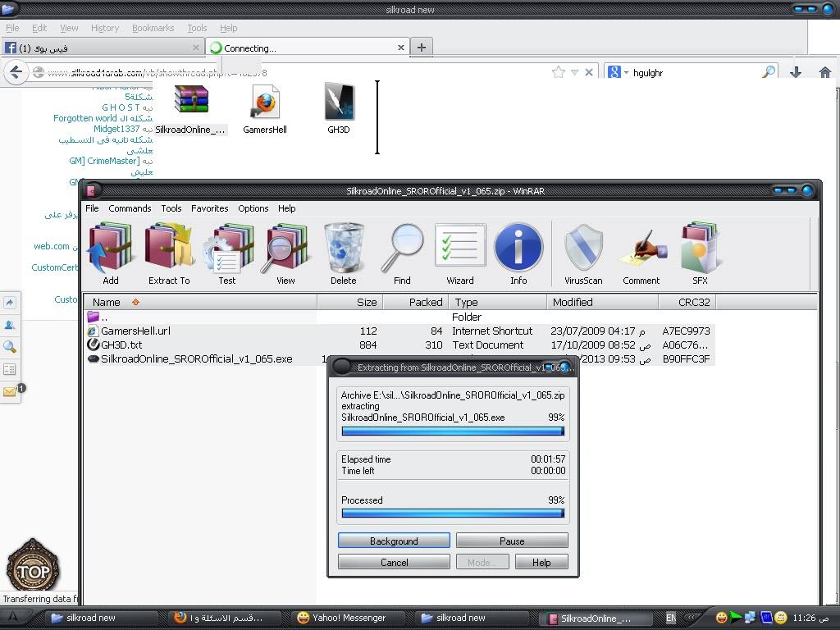Pause the extraction
This screenshot has width=840, height=630.
coord(512,541)
